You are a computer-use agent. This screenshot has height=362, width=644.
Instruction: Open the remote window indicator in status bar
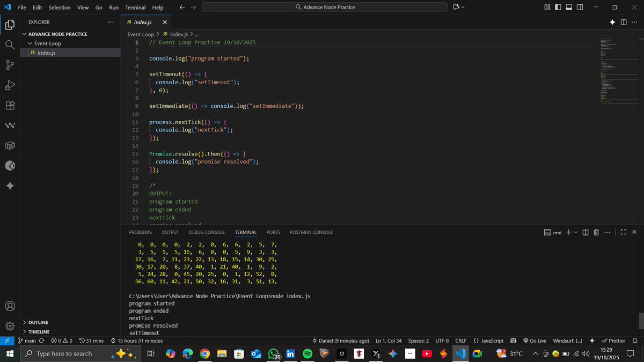pyautogui.click(x=6, y=341)
